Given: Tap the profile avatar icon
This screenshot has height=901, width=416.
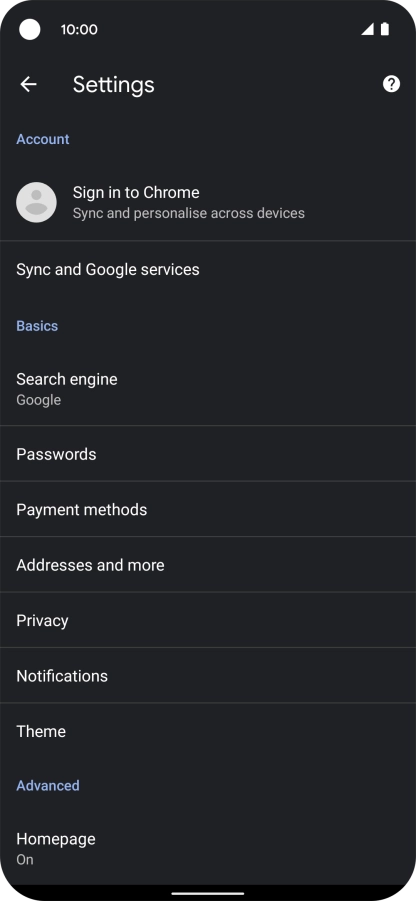Looking at the screenshot, I should click(36, 202).
